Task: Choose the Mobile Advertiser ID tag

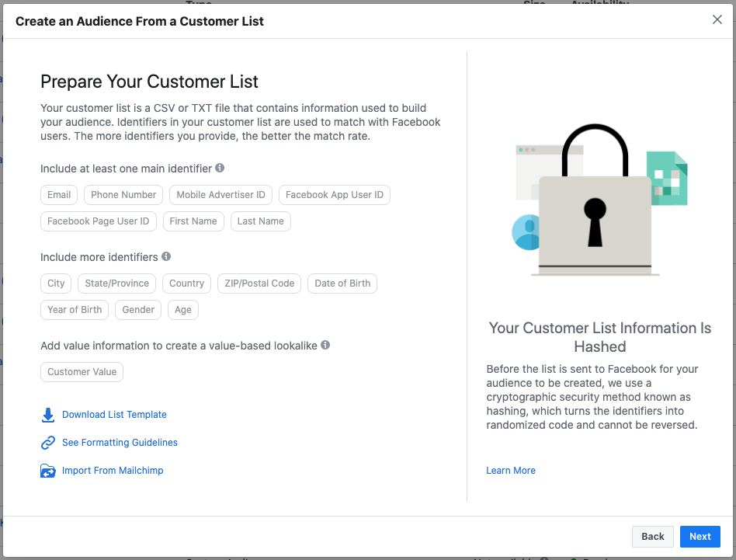Action: (220, 195)
